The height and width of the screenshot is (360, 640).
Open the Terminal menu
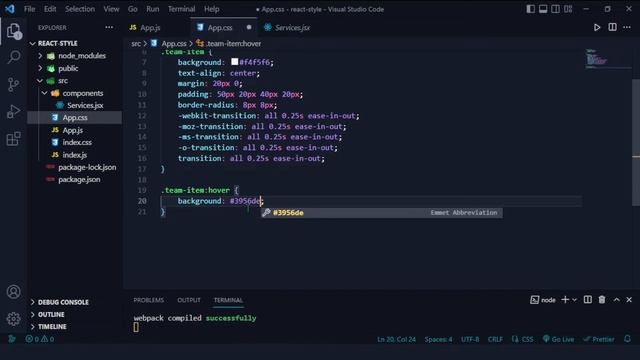[181, 9]
